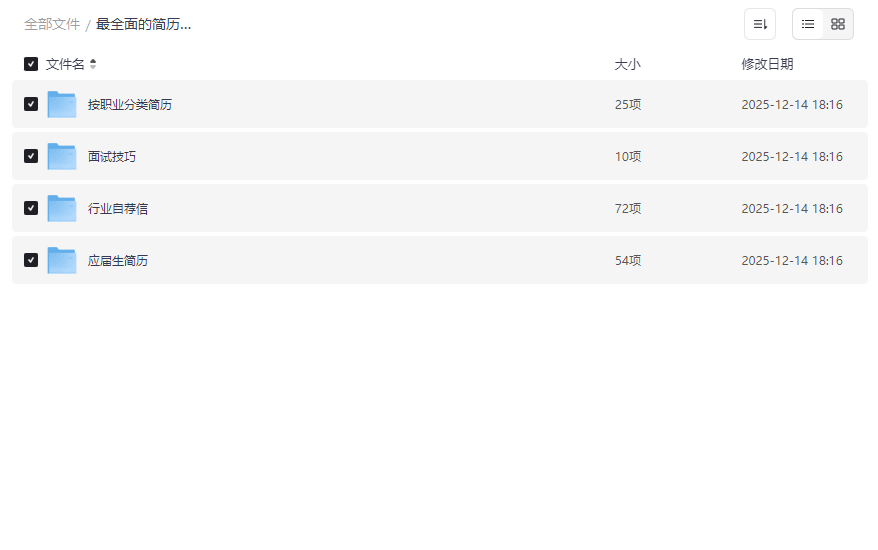Switch to grid view
The image size is (878, 550).
pos(838,24)
